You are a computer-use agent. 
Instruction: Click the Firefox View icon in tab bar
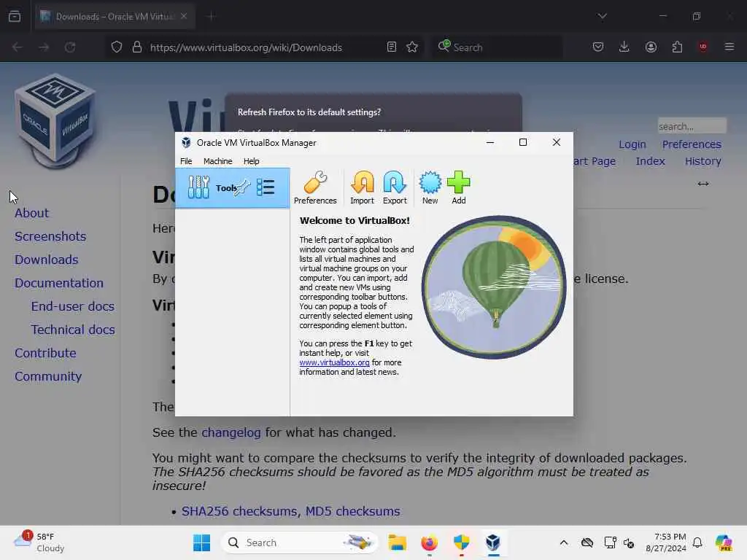click(15, 16)
